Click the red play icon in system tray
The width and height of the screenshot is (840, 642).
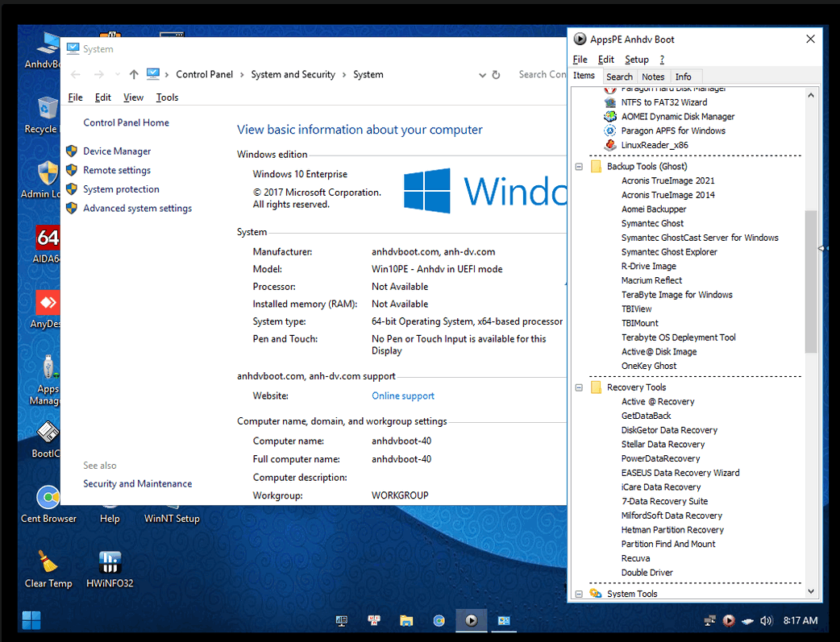click(729, 620)
